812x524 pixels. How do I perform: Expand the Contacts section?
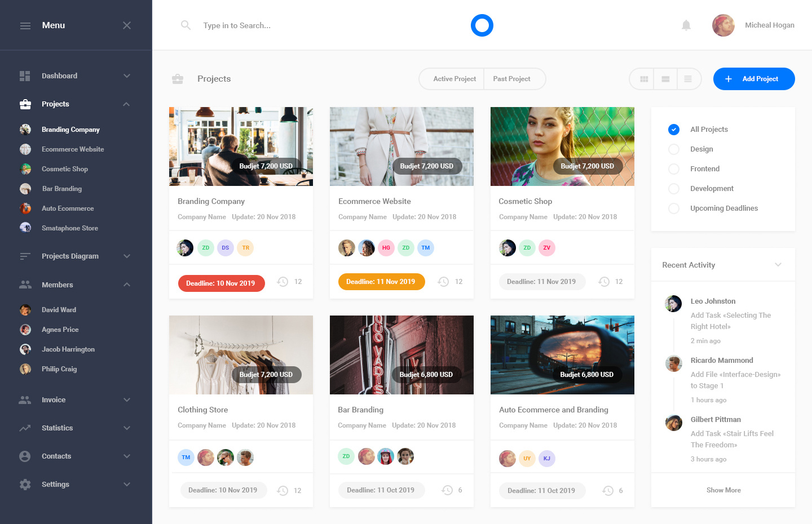(25, 456)
